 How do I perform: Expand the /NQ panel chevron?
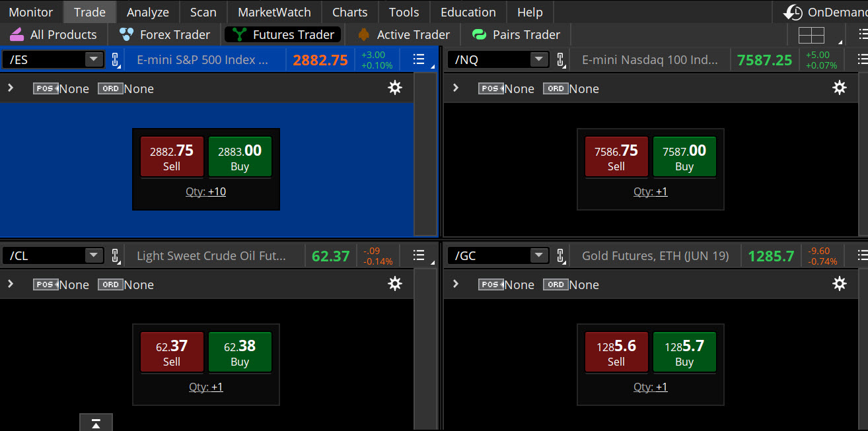(456, 87)
